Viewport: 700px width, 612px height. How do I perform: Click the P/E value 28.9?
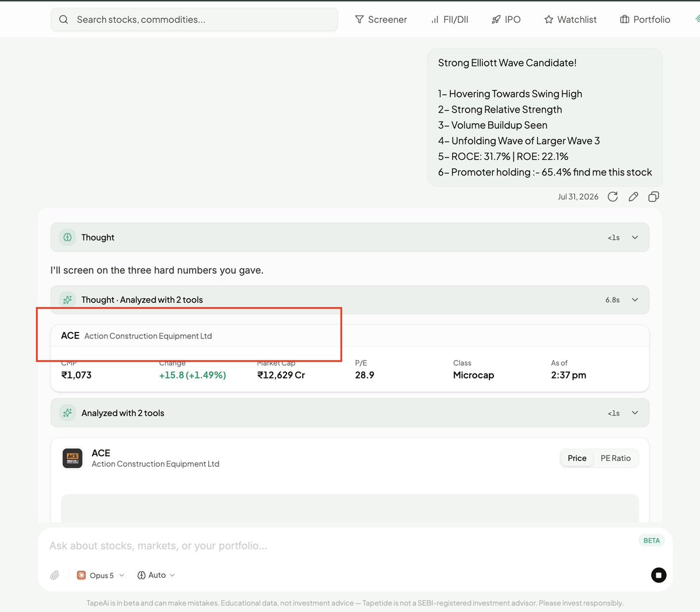[x=365, y=375]
